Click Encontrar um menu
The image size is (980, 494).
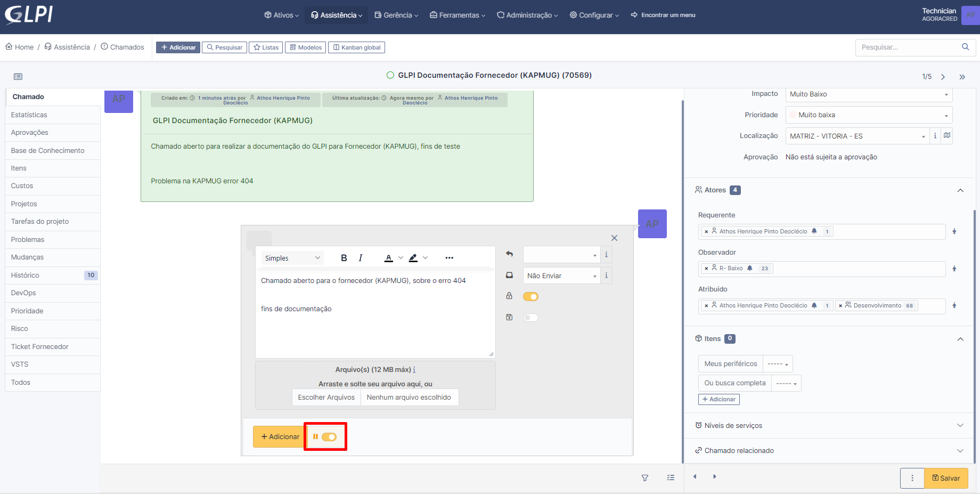click(x=664, y=15)
